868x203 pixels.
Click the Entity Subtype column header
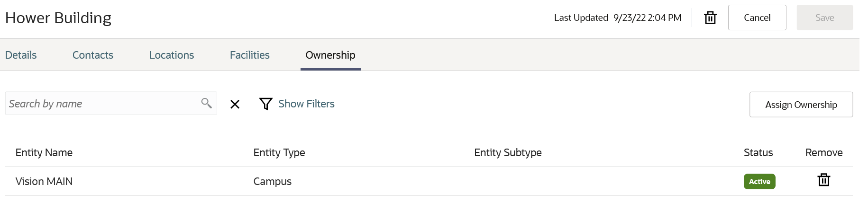508,152
